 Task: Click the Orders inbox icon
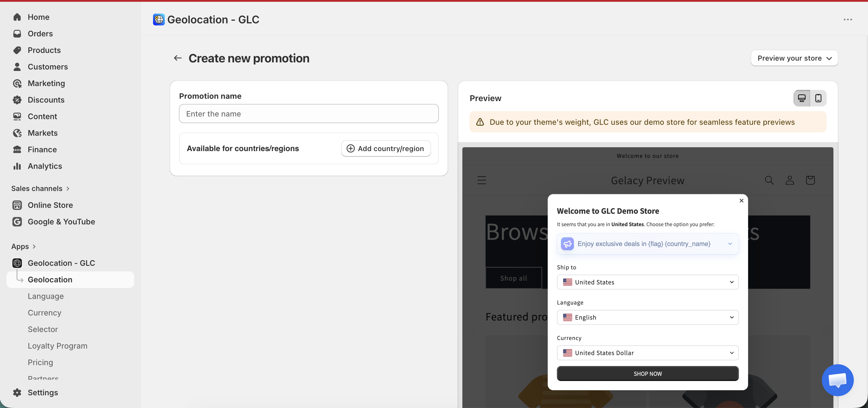(17, 34)
